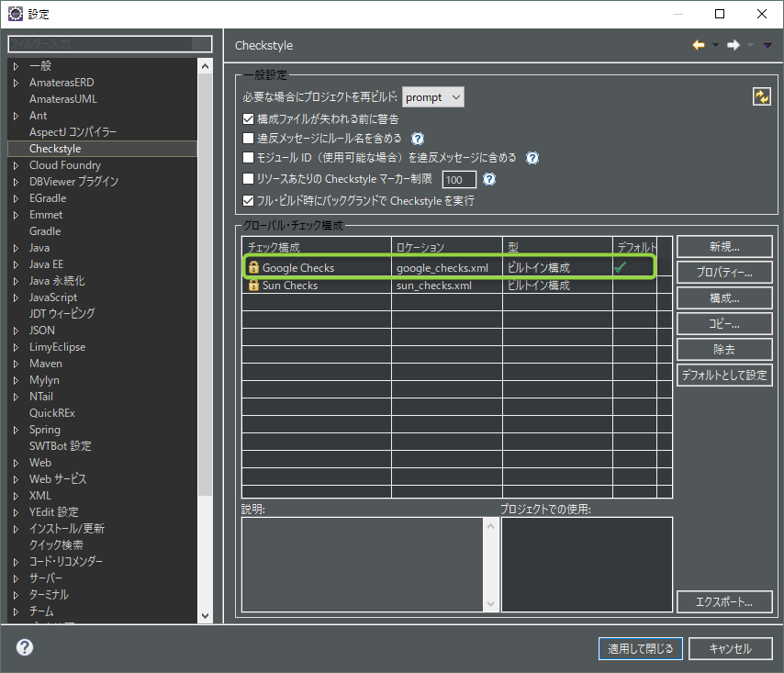The height and width of the screenshot is (673, 784).
Task: Click the back navigation arrow icon
Action: click(x=699, y=45)
